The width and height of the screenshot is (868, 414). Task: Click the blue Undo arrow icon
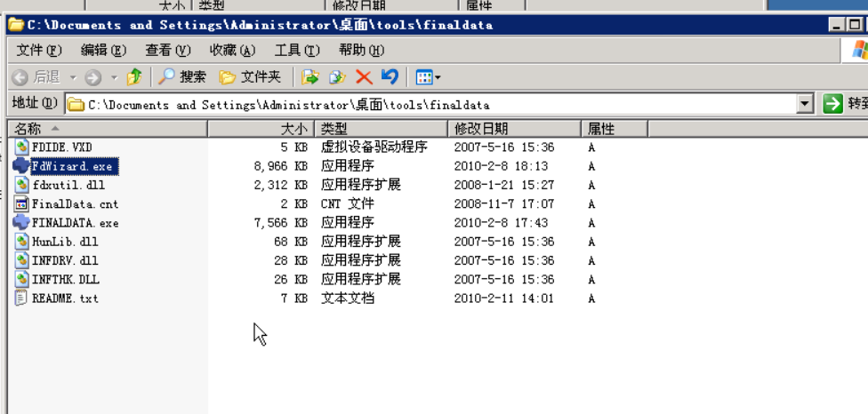390,76
